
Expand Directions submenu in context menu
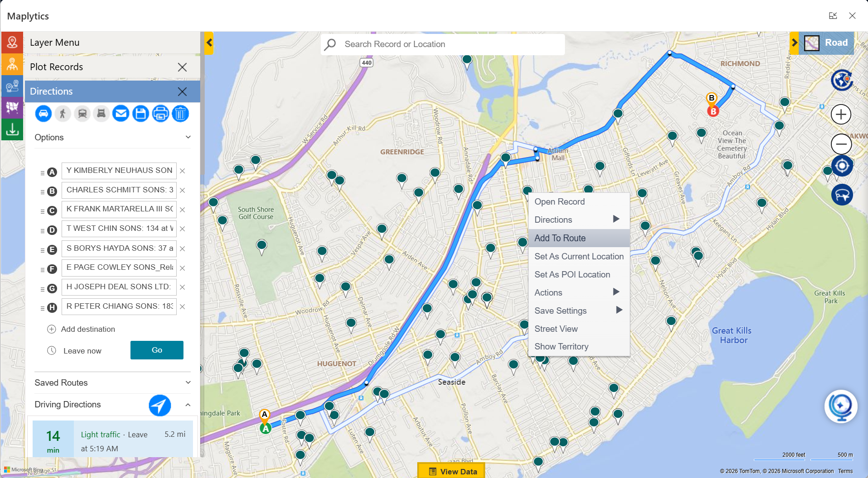coord(579,220)
